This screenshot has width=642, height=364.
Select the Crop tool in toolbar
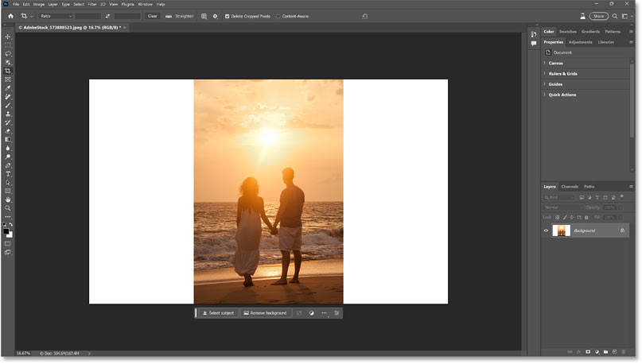(x=8, y=71)
